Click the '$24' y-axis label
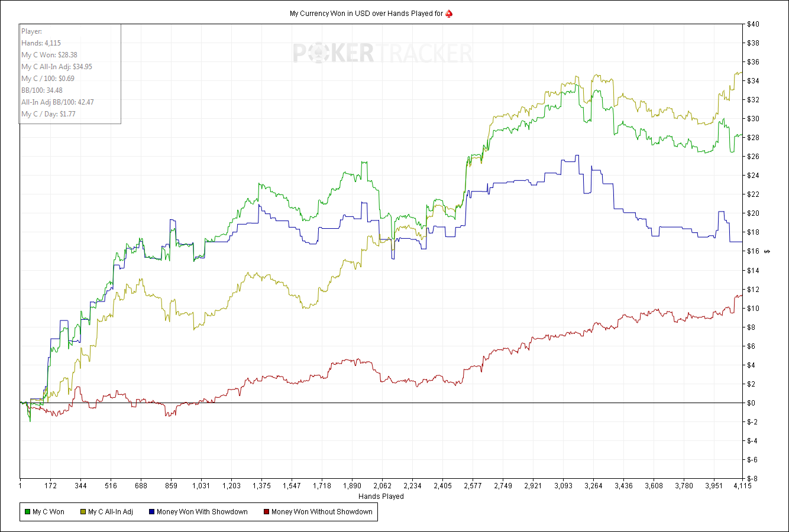 click(x=753, y=176)
